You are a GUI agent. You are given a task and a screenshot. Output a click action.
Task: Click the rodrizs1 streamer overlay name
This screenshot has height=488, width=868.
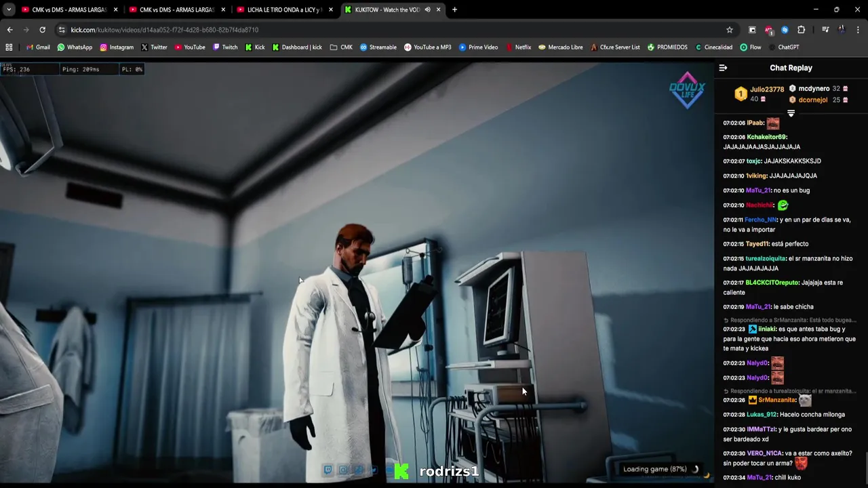pyautogui.click(x=449, y=471)
